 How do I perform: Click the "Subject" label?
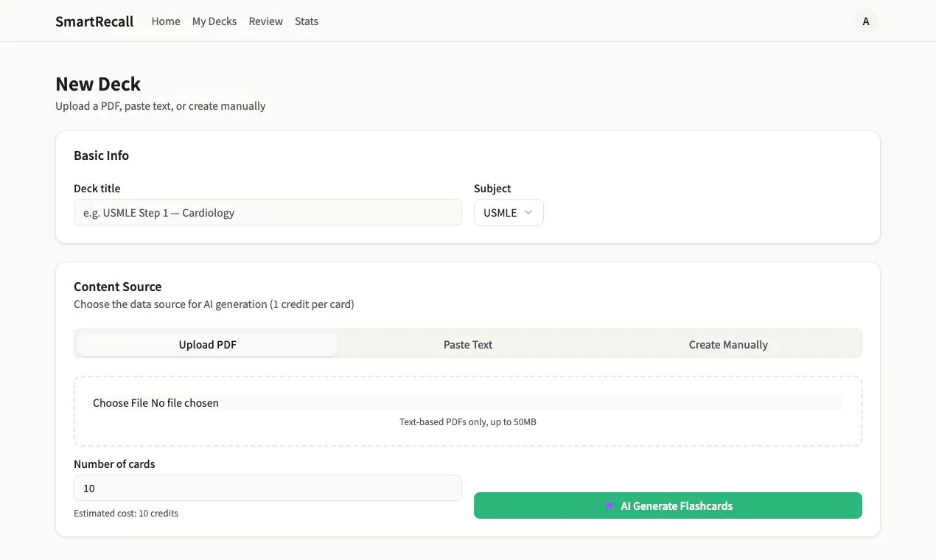(x=492, y=188)
